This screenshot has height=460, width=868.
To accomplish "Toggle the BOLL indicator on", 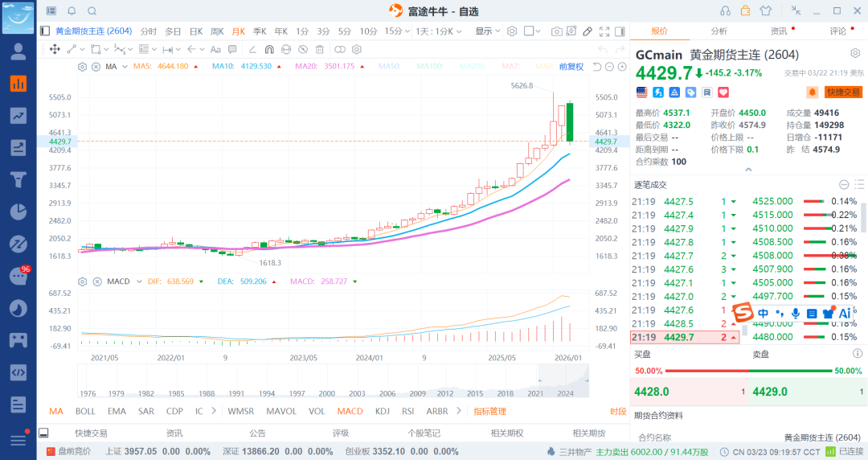I will click(x=85, y=411).
